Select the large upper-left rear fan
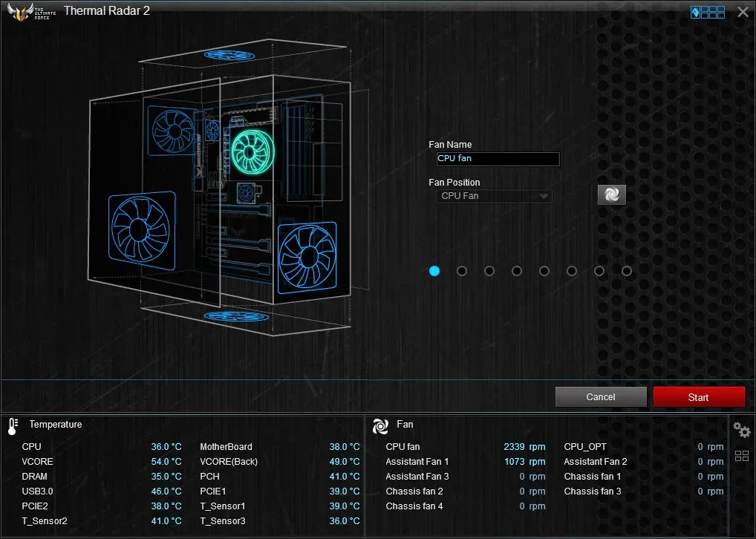Screen dimensions: 756x539 172,131
